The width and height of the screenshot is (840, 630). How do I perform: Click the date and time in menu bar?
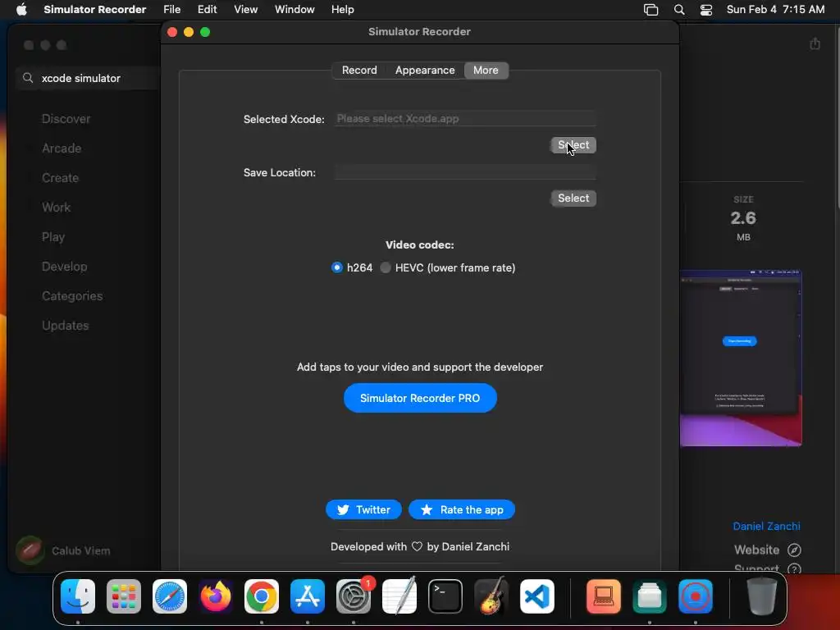pyautogui.click(x=775, y=9)
